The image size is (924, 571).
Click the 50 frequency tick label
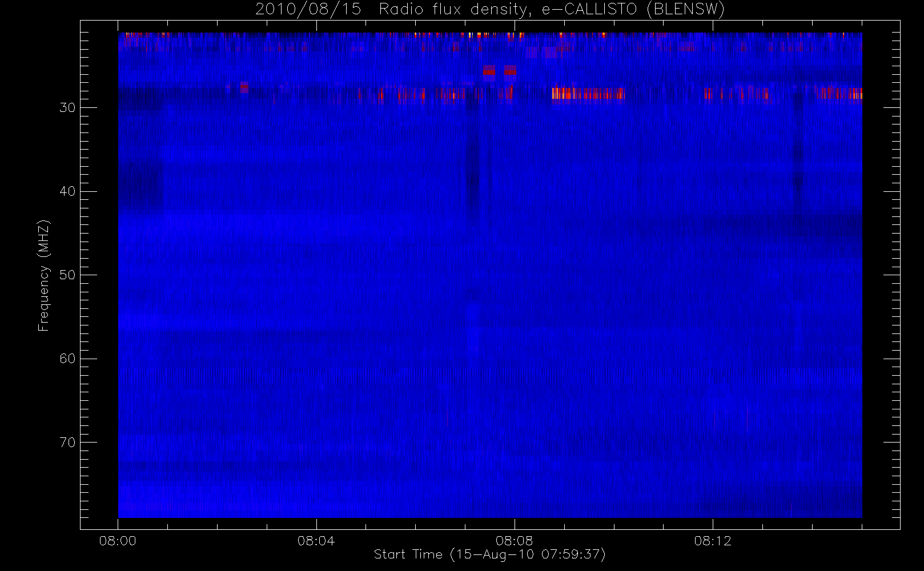(x=67, y=275)
